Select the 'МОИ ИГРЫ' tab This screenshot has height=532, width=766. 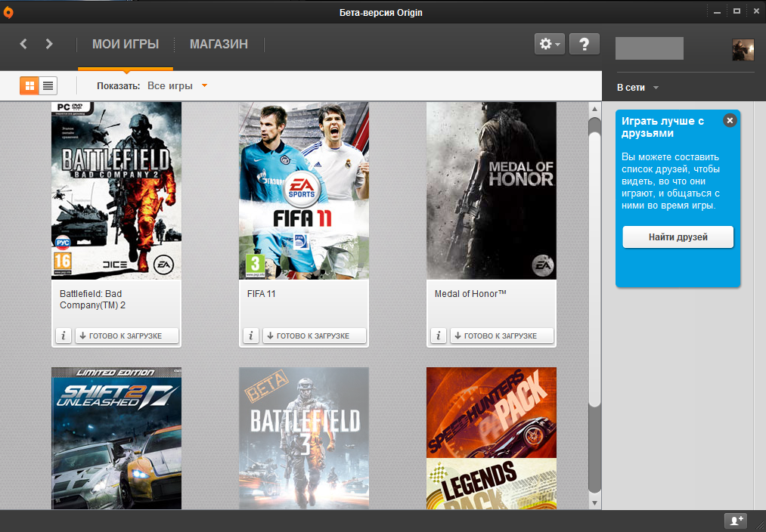pos(126,44)
